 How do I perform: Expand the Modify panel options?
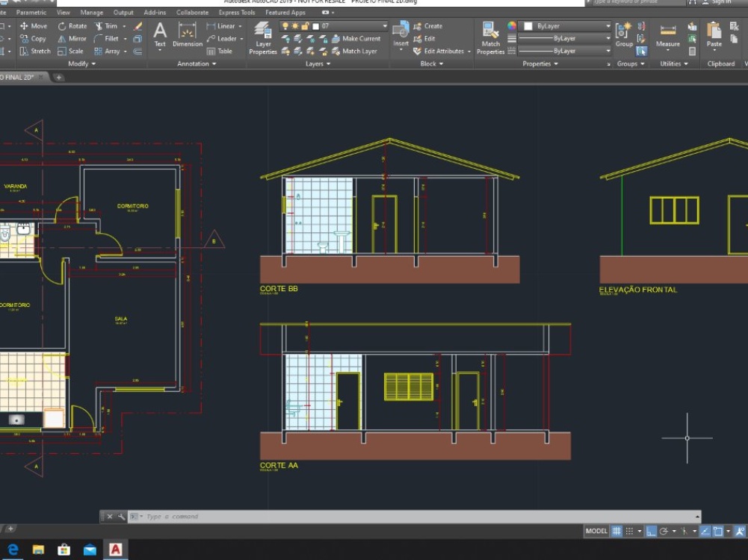tap(80, 63)
